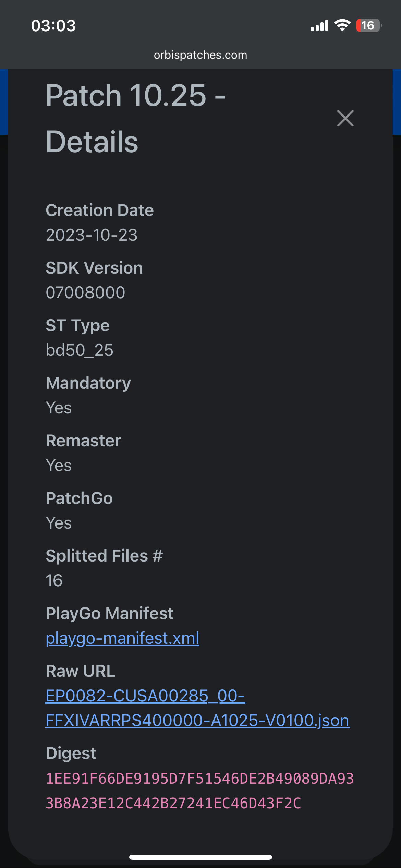
Task: Click the Patch 10.25 - Details heading
Action: [136, 118]
